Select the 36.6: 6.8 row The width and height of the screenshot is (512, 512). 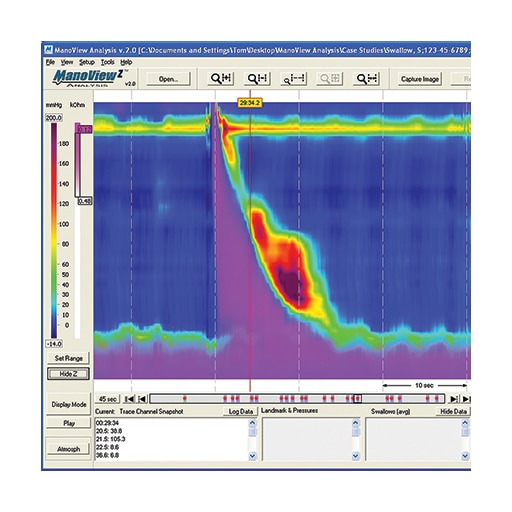tap(107, 455)
